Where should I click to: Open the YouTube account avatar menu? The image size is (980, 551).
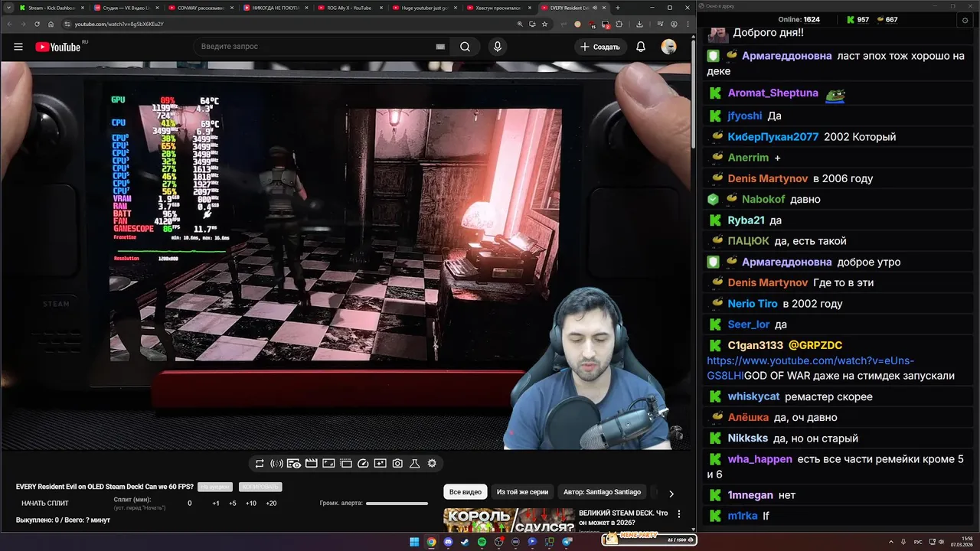coord(669,47)
